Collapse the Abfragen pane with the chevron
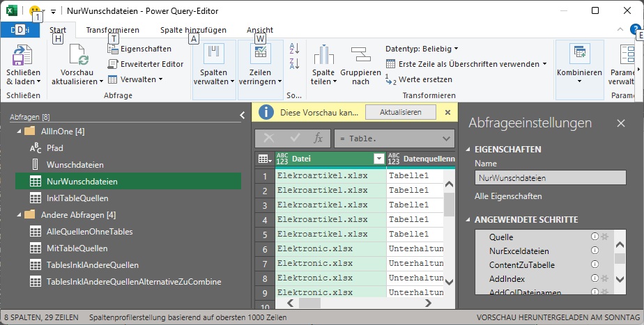 [243, 116]
